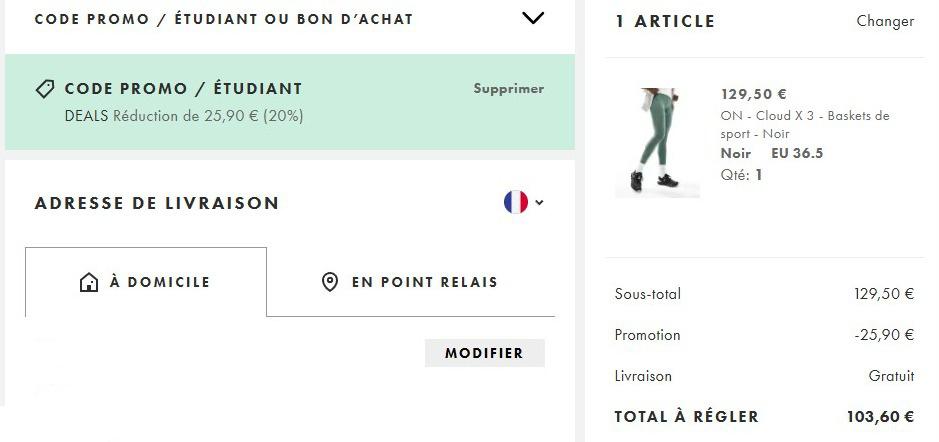The width and height of the screenshot is (939, 442).
Task: Open the ON Cloud X 3 product title
Action: pos(805,125)
